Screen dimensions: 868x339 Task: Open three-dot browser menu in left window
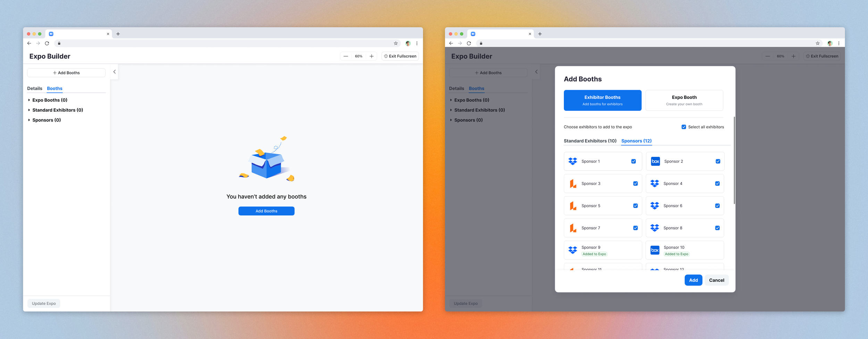point(417,43)
